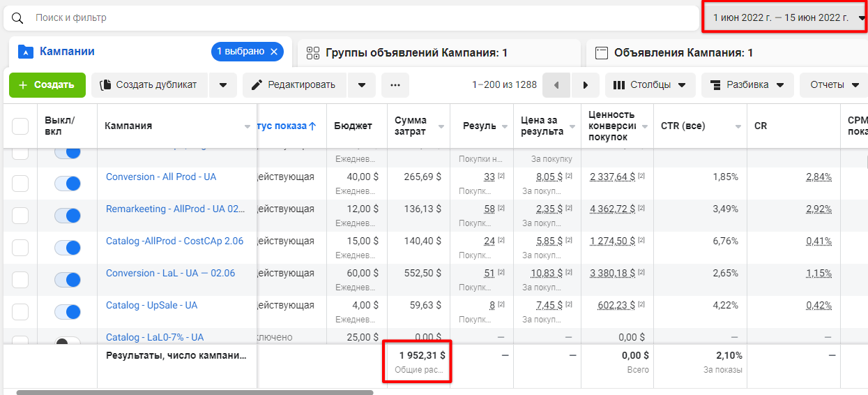Viewport: 868px width, 395px height.
Task: Expand the Разбивка breakdown dropdown
Action: pyautogui.click(x=747, y=85)
